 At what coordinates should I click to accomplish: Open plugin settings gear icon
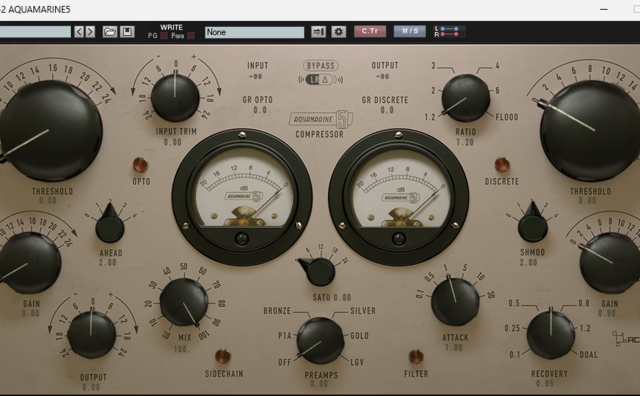(338, 31)
